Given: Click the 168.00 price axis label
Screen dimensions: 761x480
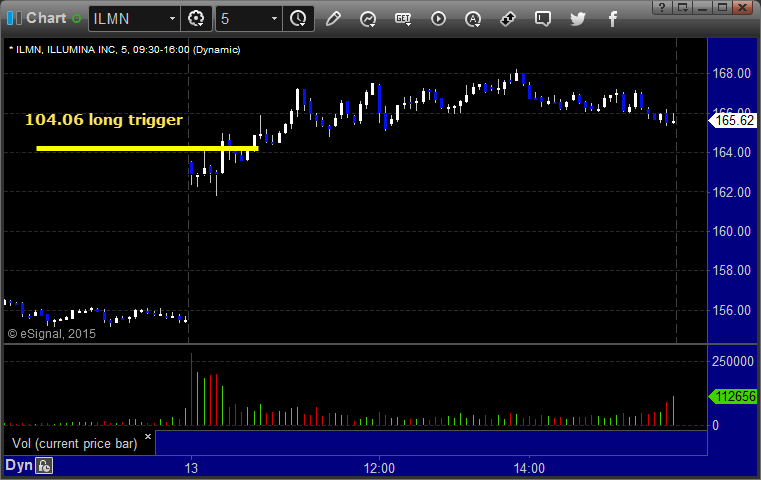Looking at the screenshot, I should point(731,74).
